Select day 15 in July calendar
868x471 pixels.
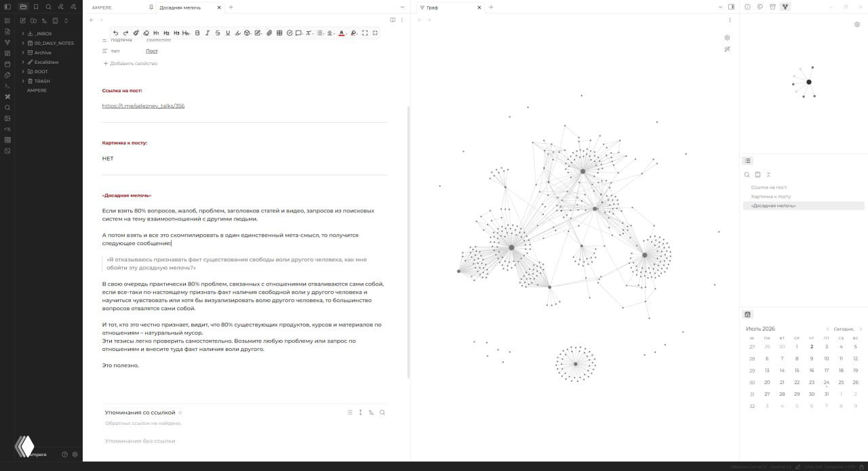[797, 370]
